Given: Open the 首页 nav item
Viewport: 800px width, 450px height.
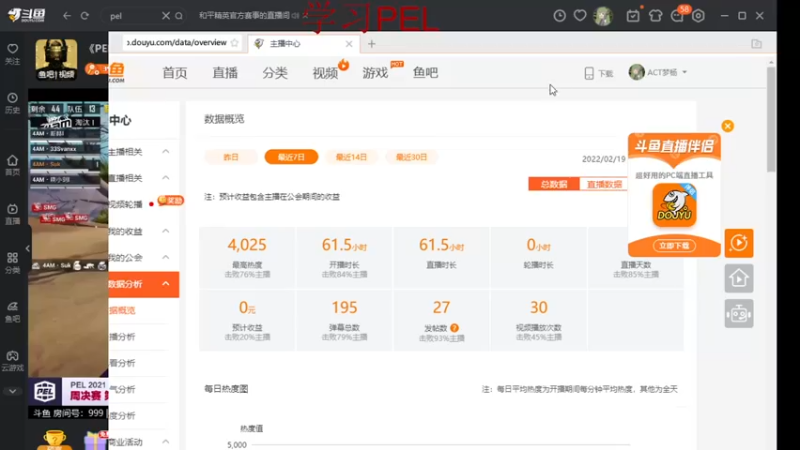Looking at the screenshot, I should (x=174, y=73).
